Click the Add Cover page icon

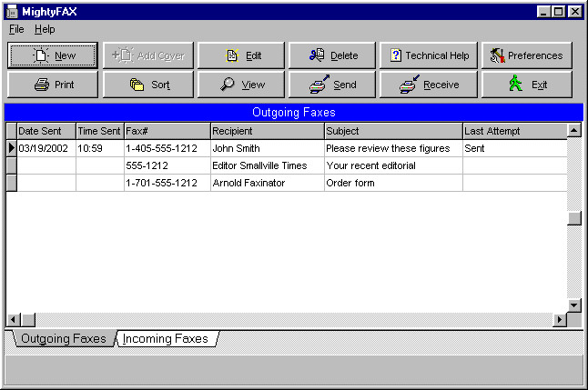[x=123, y=55]
